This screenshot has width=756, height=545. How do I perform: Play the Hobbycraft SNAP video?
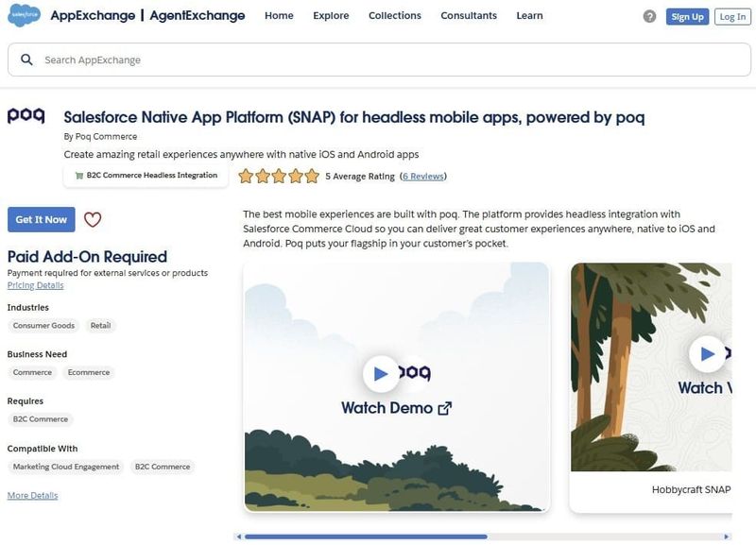point(707,354)
